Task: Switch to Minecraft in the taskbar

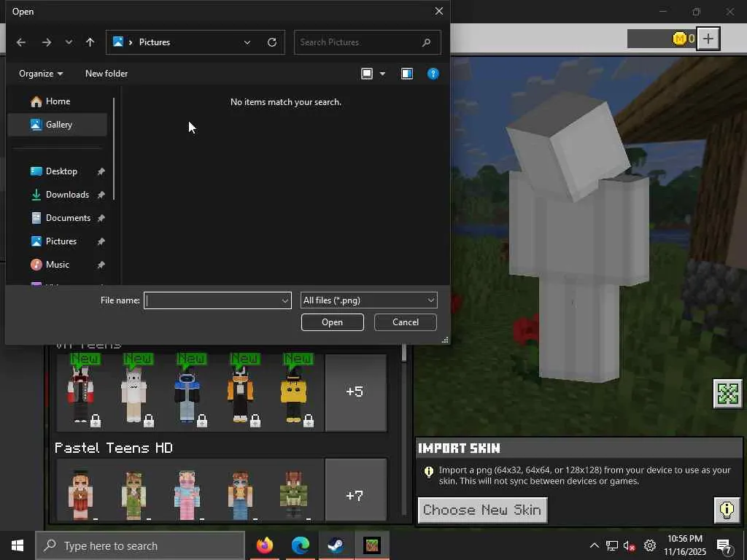Action: click(372, 545)
